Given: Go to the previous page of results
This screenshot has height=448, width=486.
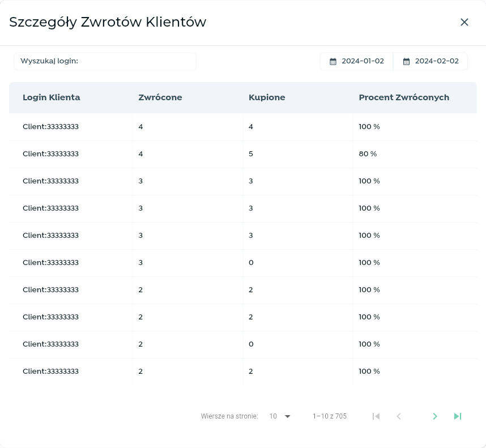Looking at the screenshot, I should click(x=399, y=416).
